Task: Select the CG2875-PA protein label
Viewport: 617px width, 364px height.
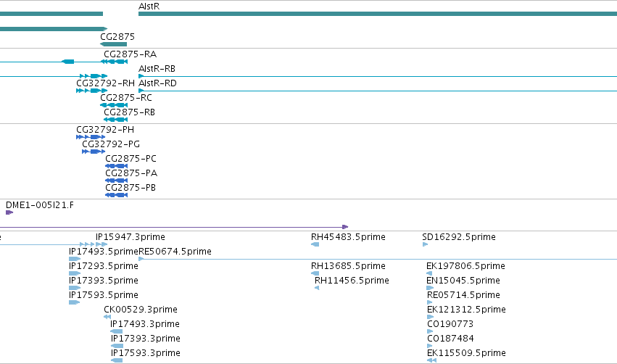Action: click(x=131, y=173)
